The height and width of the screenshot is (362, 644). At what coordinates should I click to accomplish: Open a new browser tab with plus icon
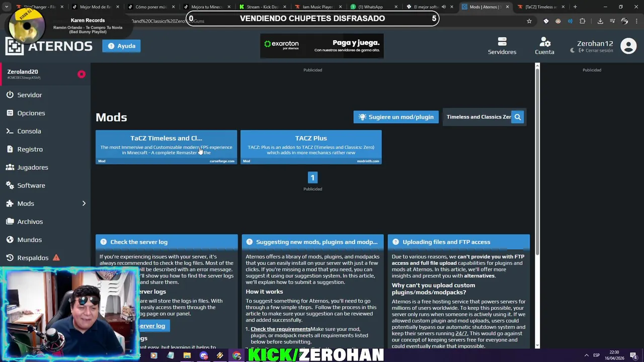575,7
